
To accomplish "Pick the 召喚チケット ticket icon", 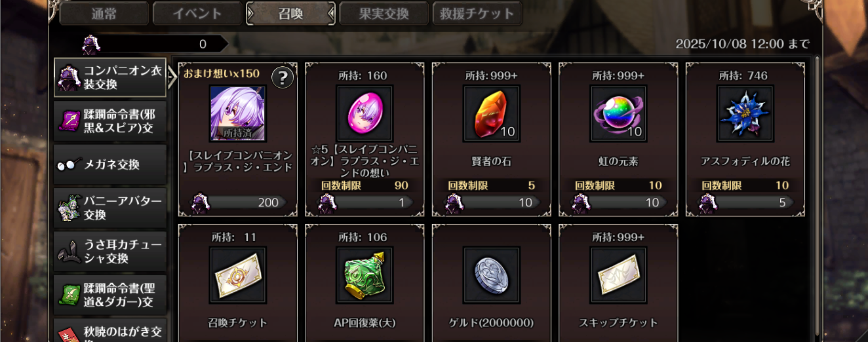I will (x=238, y=275).
